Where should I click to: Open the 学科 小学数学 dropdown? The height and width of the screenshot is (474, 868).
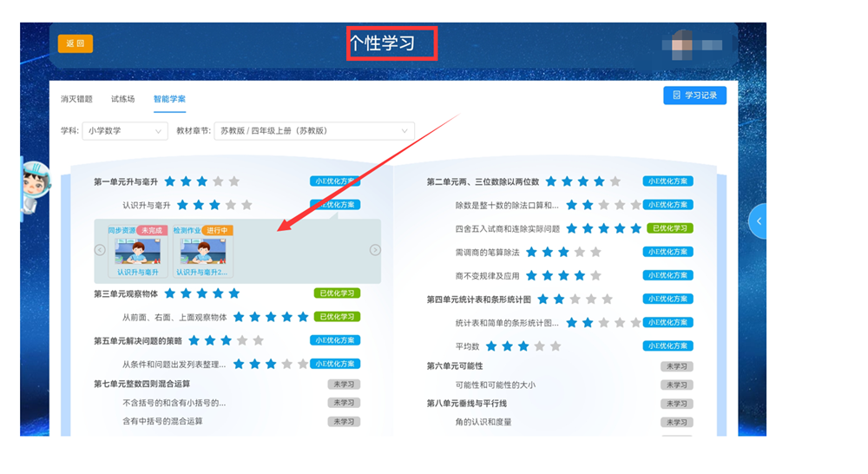tap(125, 131)
